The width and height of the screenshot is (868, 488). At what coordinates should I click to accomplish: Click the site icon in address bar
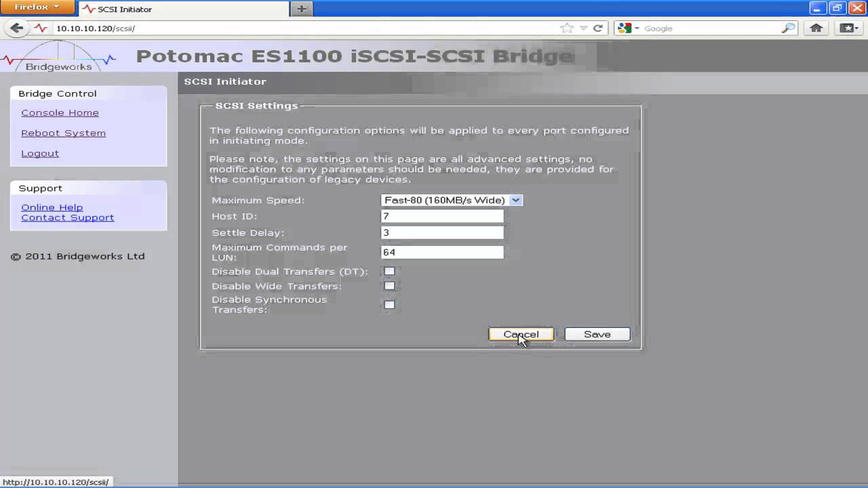click(41, 28)
